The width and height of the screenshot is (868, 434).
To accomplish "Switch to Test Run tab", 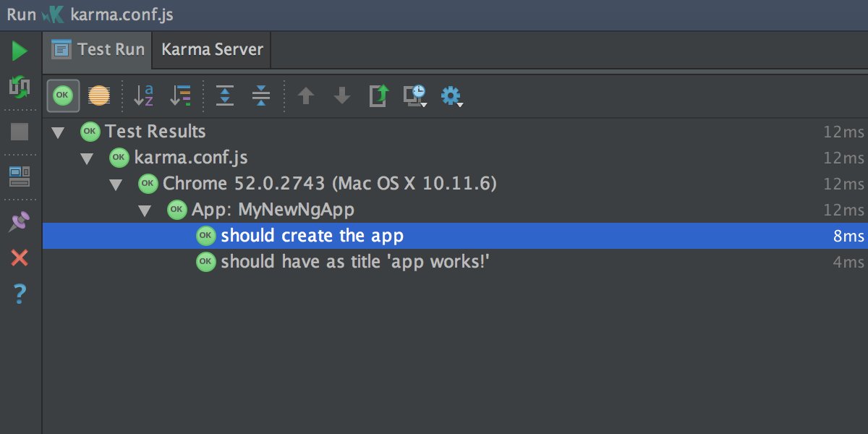I will [x=98, y=50].
